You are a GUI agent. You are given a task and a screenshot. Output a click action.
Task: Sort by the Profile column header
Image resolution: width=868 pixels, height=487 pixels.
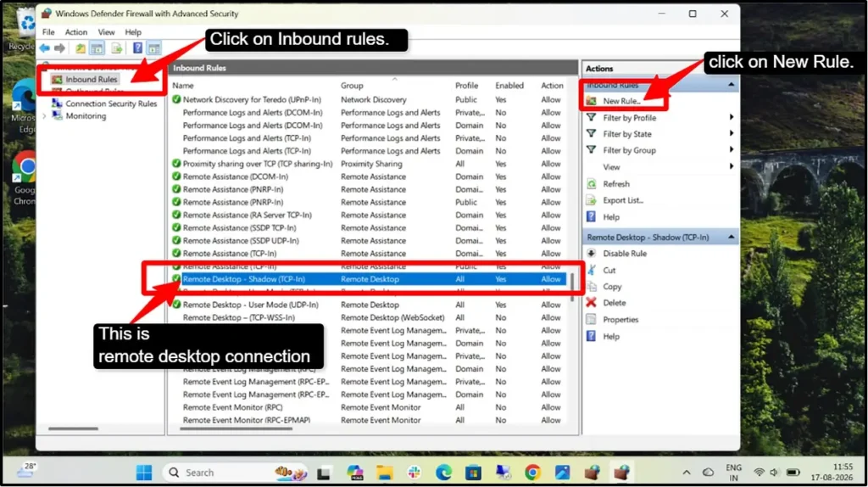click(466, 86)
